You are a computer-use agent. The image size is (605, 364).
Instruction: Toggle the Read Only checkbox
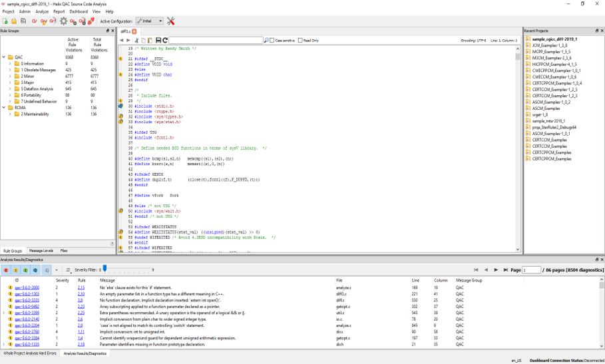pyautogui.click(x=300, y=41)
